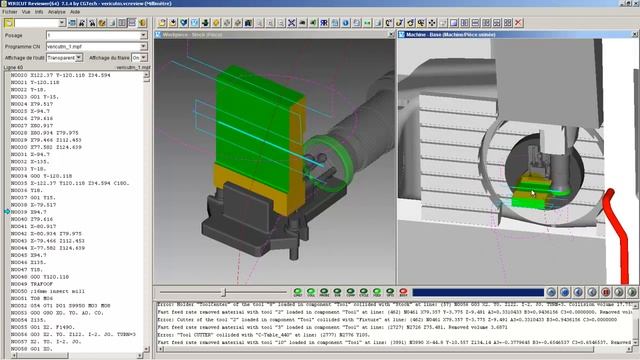Image resolution: width=640 pixels, height=360 pixels.
Task: Expand the dropdown beside the yellow open-file icon
Action: pos(61,23)
